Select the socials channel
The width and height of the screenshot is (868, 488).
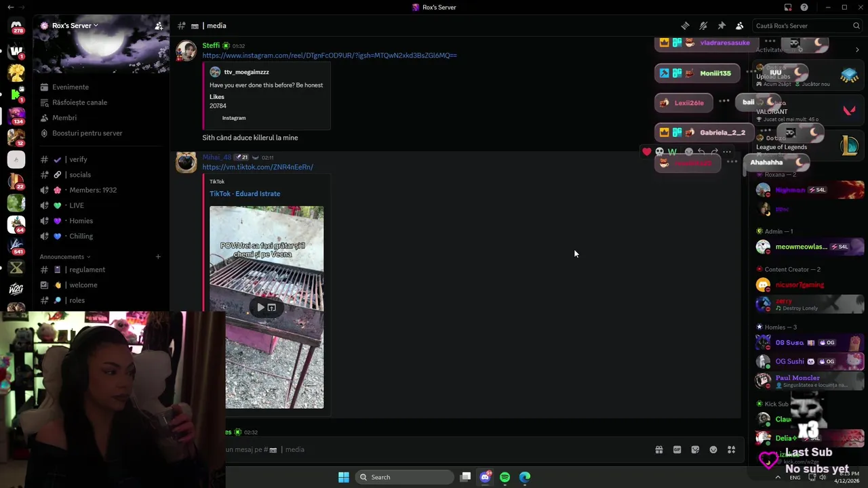pyautogui.click(x=101, y=175)
